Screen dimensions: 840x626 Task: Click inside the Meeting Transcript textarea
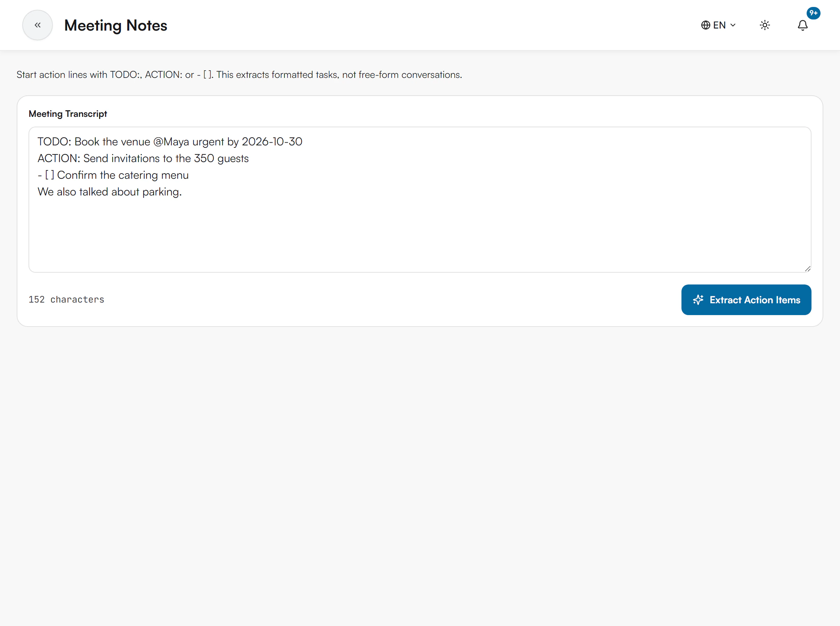point(420,200)
